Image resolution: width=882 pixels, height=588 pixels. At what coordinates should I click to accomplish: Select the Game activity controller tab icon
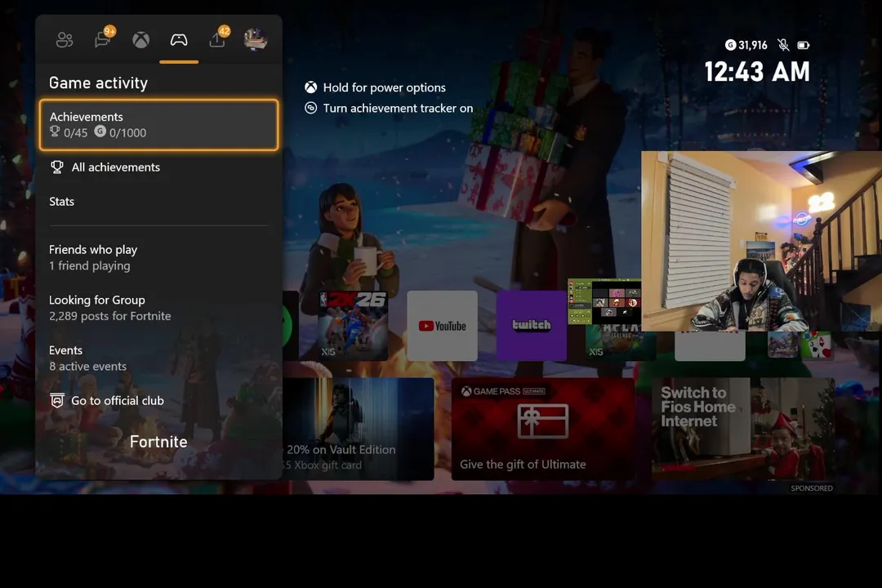click(179, 40)
